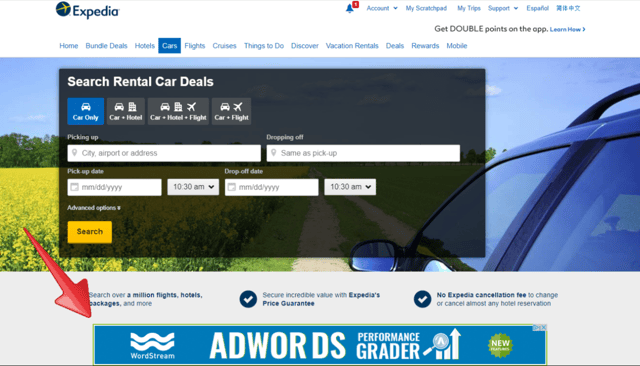Expand the Support dropdown

coord(503,8)
